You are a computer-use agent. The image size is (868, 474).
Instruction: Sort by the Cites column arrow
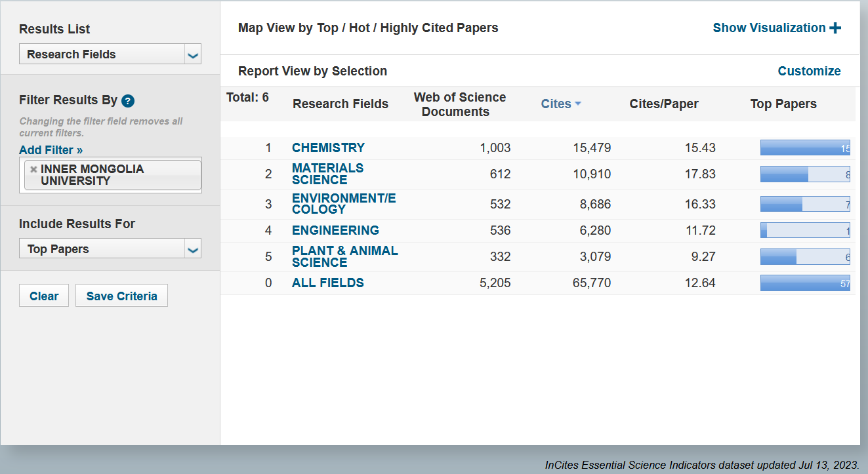click(x=578, y=104)
